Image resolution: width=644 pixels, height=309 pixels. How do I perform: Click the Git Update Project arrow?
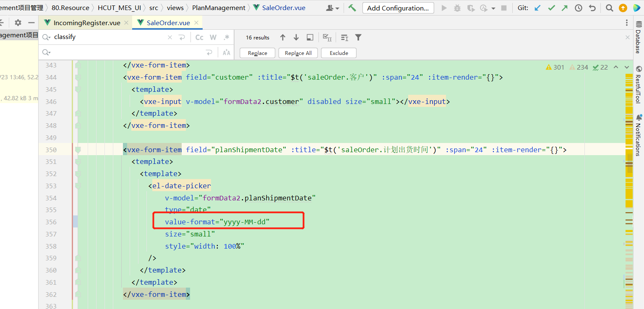537,8
